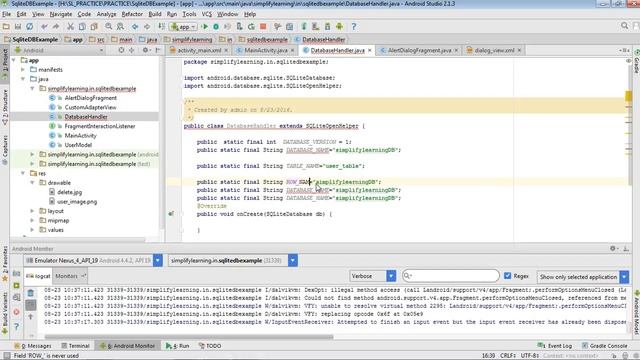Click the Help question mark toolbar icon

pos(354,27)
